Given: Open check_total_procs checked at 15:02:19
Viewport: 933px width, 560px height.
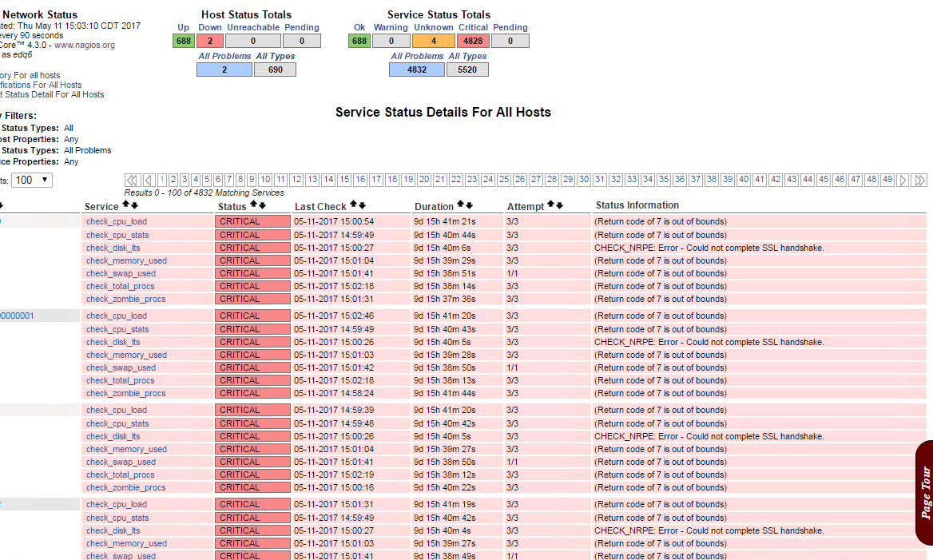Looking at the screenshot, I should click(120, 475).
